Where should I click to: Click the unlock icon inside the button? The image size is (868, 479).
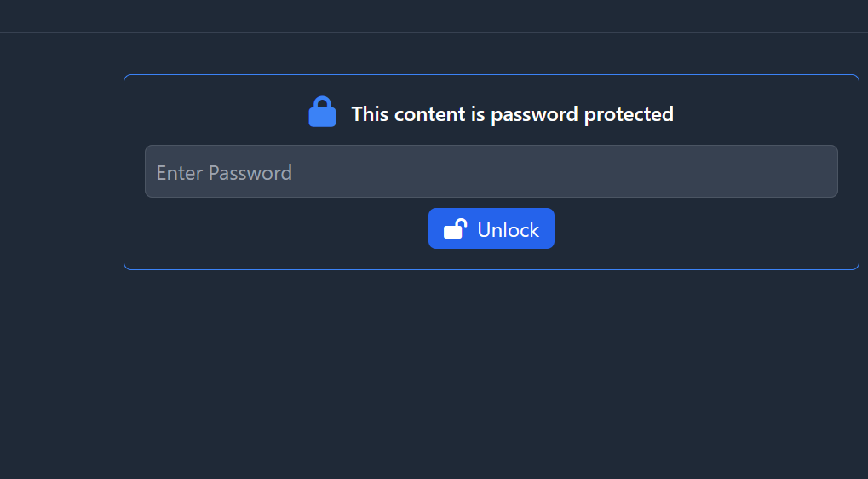(455, 229)
